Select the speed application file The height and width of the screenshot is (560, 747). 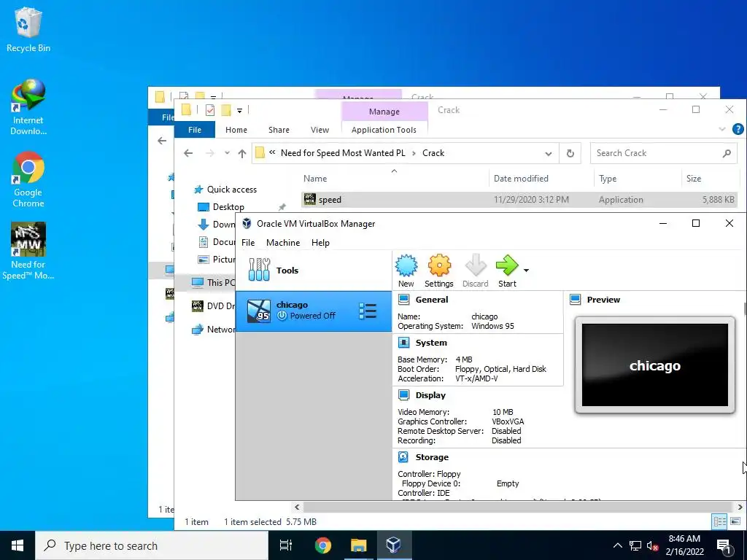[519, 200]
